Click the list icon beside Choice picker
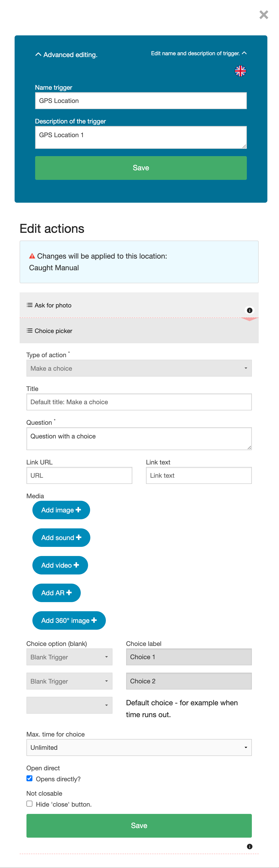Screen dimensions: 279x868 click(x=30, y=330)
